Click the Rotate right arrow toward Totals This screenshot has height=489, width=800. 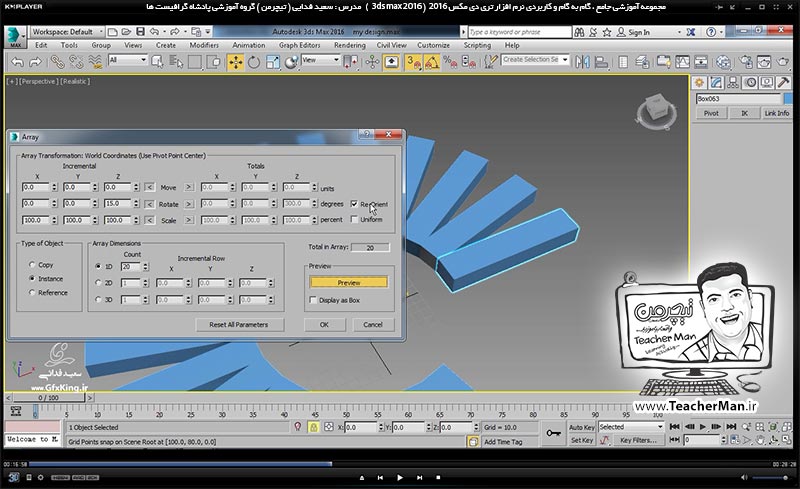189,204
